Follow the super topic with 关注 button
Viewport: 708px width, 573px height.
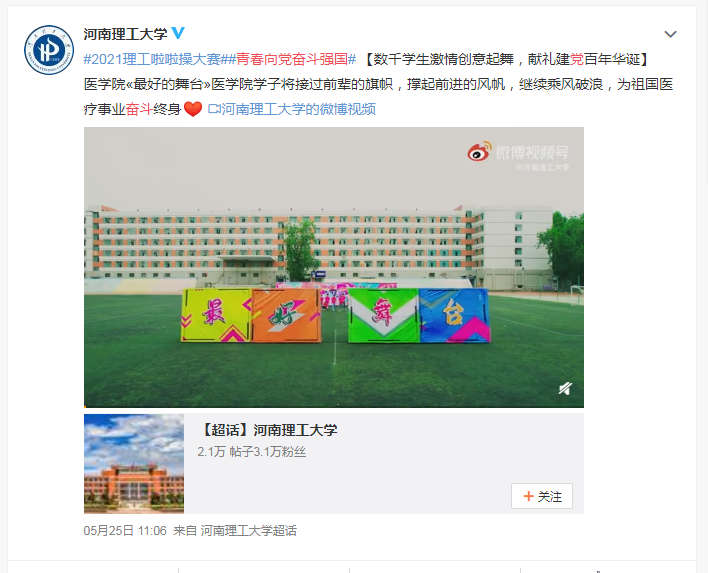(x=542, y=496)
